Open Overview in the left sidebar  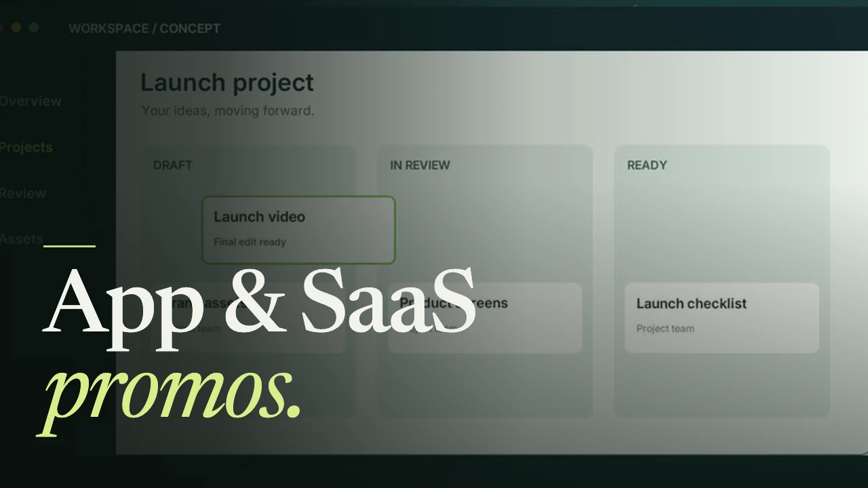(31, 101)
